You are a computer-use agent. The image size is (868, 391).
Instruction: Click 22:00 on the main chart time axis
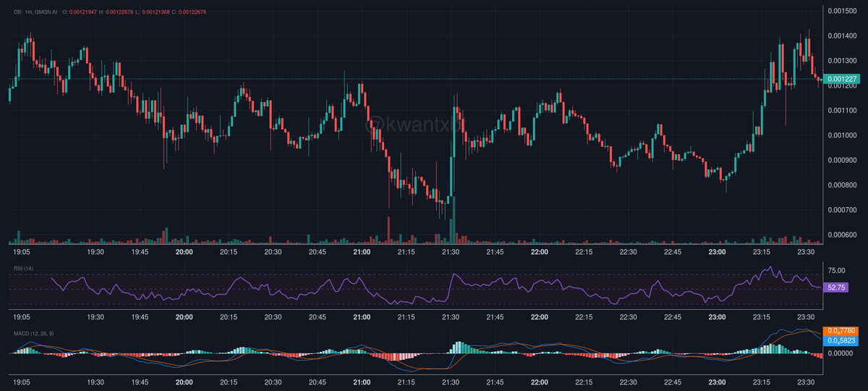(539, 252)
